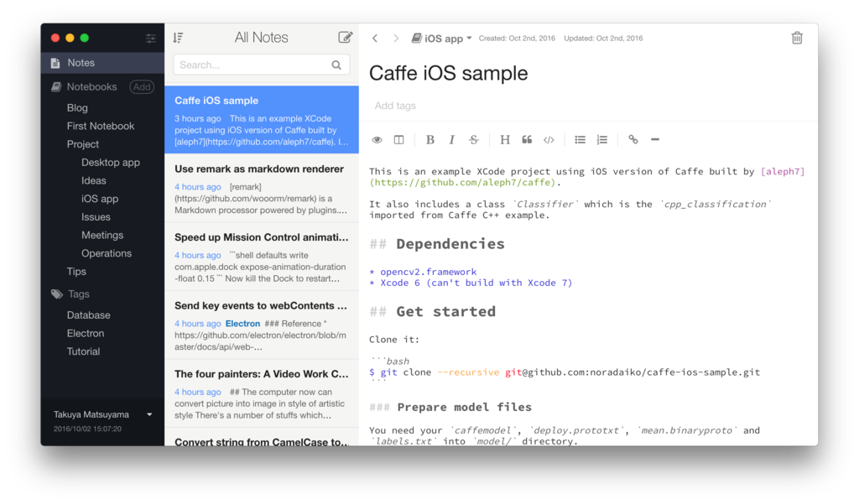Delete note using trash icon

coord(797,38)
